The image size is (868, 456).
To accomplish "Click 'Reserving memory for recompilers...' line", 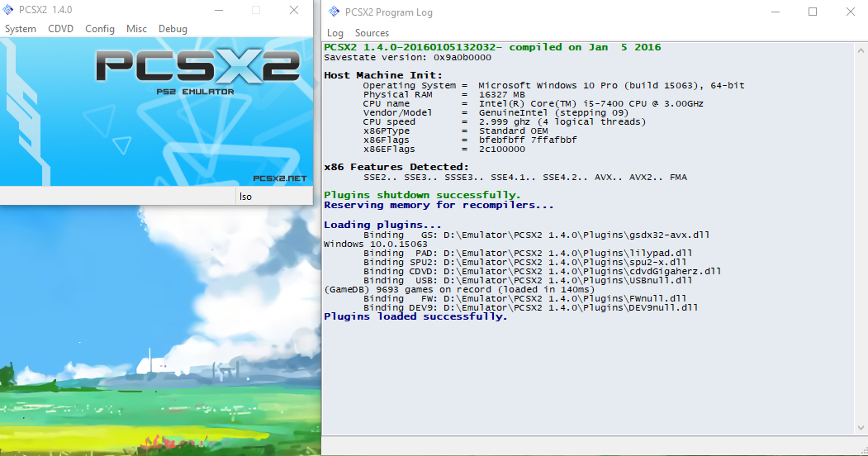I will click(439, 206).
